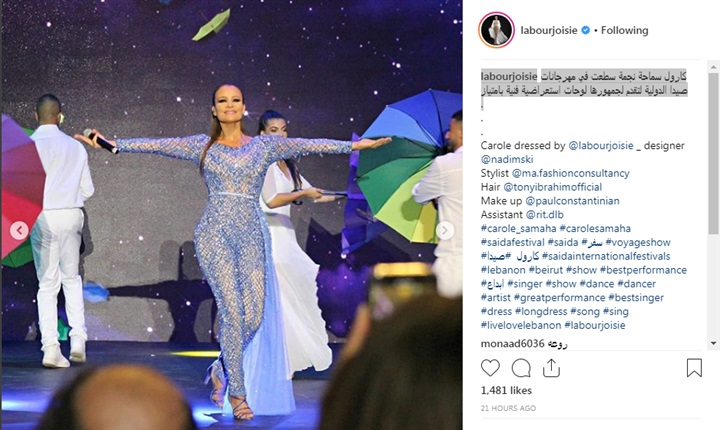720x430 pixels.
Task: Open the @paulconstantinian make up profile
Action: [x=572, y=201]
